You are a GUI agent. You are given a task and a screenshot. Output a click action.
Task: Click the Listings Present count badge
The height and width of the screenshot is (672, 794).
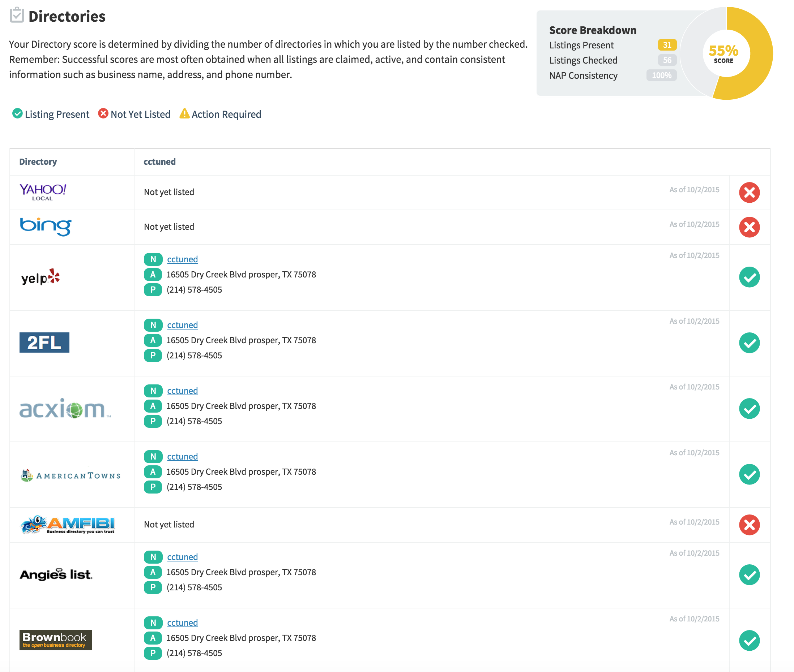tap(667, 45)
